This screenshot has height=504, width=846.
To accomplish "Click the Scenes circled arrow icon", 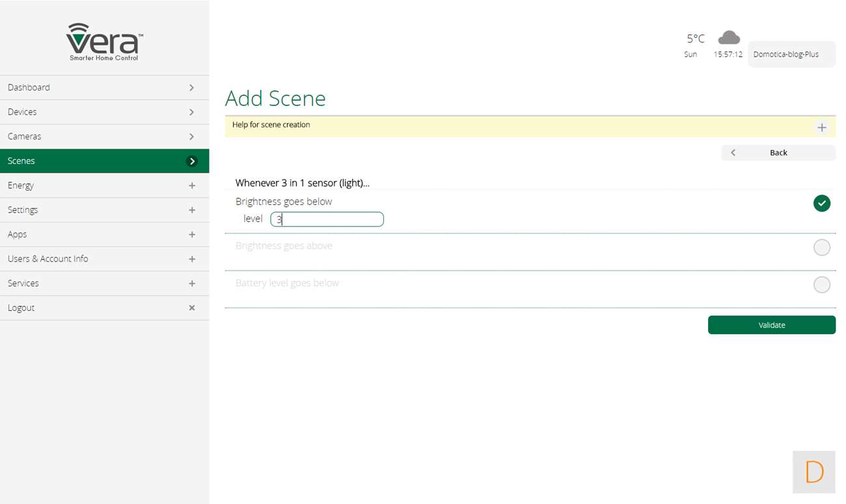I will pyautogui.click(x=192, y=161).
